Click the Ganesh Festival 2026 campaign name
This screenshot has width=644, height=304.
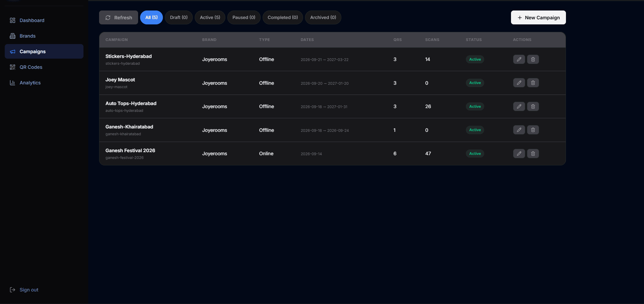(130, 150)
